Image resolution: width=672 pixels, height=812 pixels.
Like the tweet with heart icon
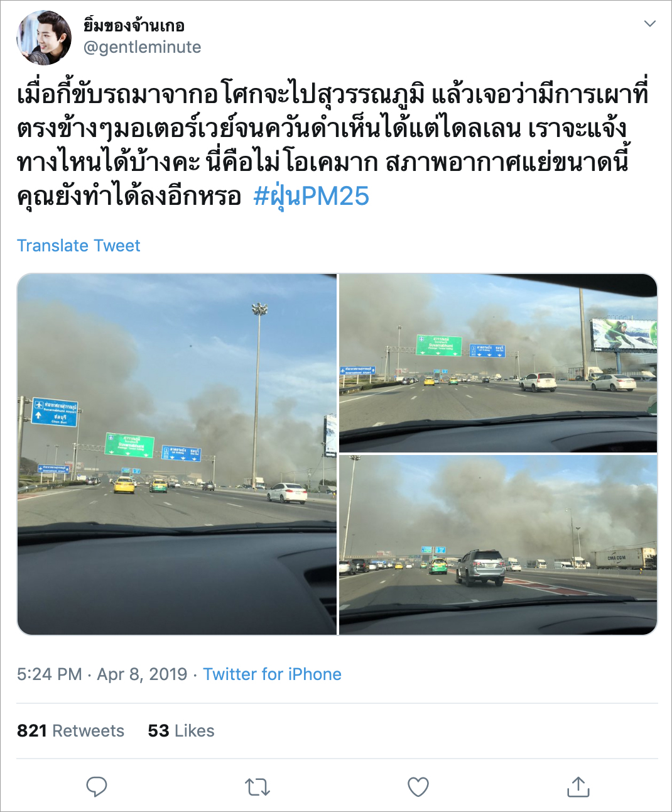(x=418, y=787)
